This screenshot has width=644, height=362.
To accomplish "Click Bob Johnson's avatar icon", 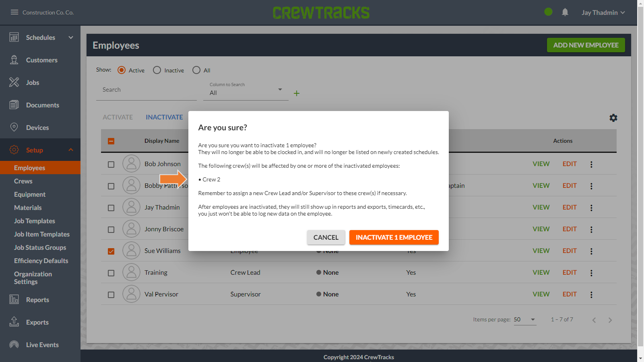I will (x=131, y=164).
